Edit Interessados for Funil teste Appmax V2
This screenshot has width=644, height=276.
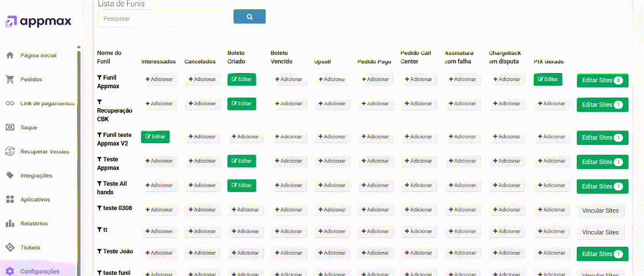point(155,137)
